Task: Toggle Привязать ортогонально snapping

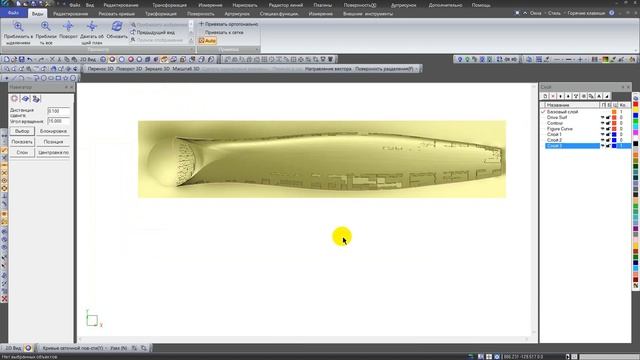Action: click(x=229, y=24)
